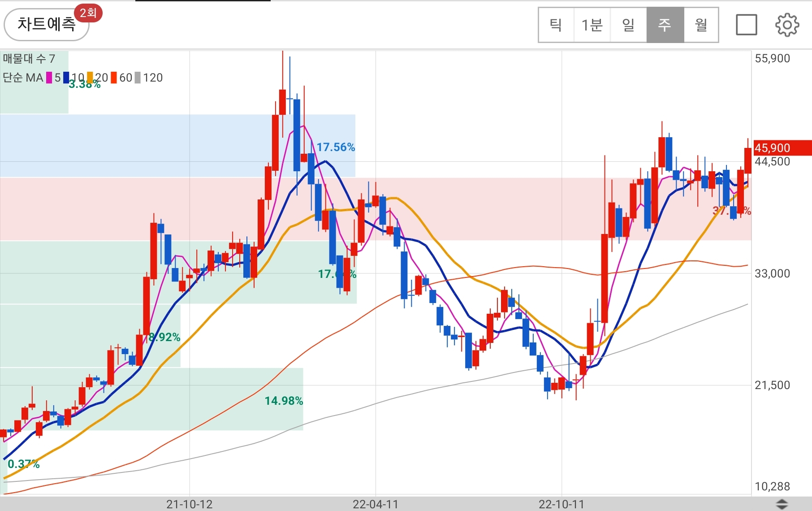The width and height of the screenshot is (812, 511).
Task: Tap the blue MA 10 color swatch
Action: click(x=66, y=78)
